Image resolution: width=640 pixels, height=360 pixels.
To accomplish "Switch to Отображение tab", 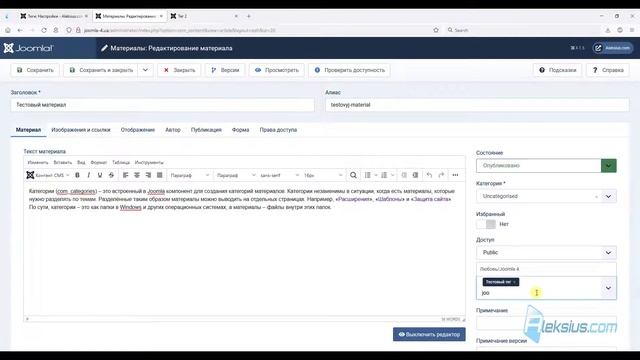I will [x=138, y=130].
